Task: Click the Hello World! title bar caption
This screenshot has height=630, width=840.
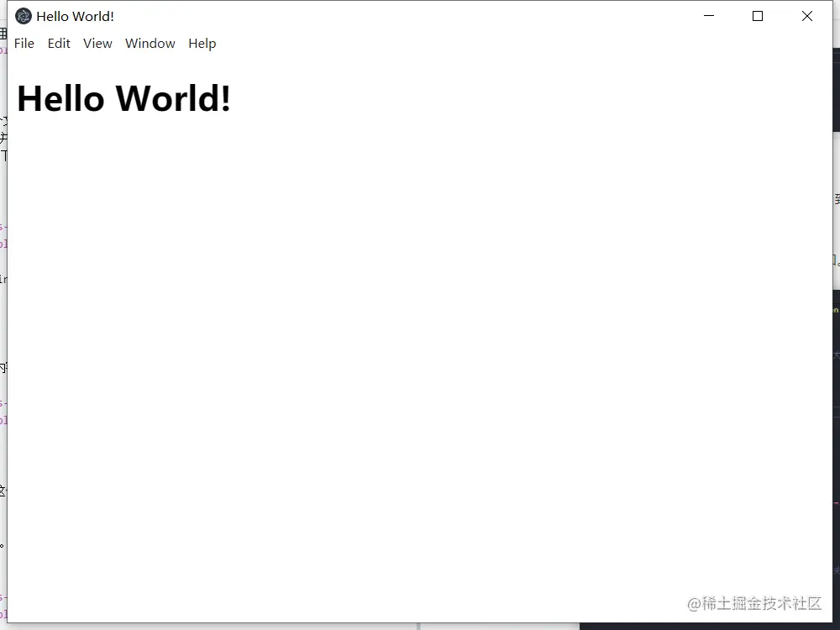Action: click(x=76, y=16)
